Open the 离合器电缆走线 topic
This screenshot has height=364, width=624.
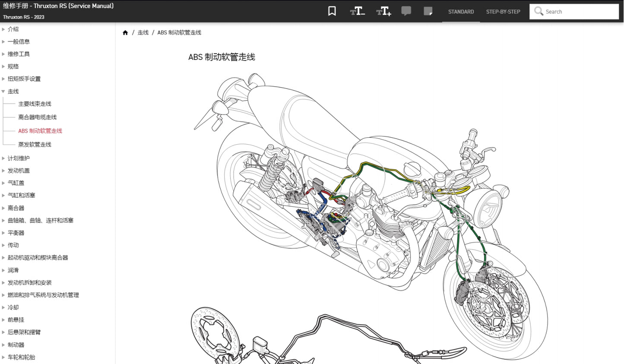click(x=38, y=117)
